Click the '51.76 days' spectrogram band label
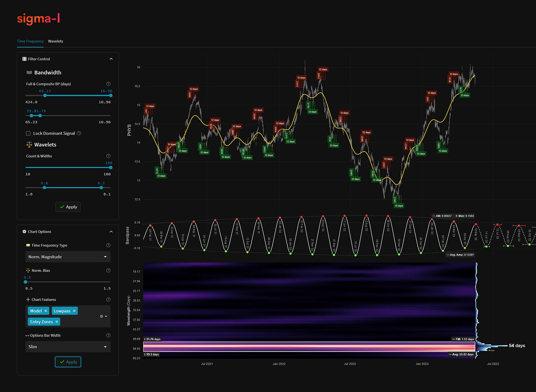The image size is (536, 392). [152, 339]
